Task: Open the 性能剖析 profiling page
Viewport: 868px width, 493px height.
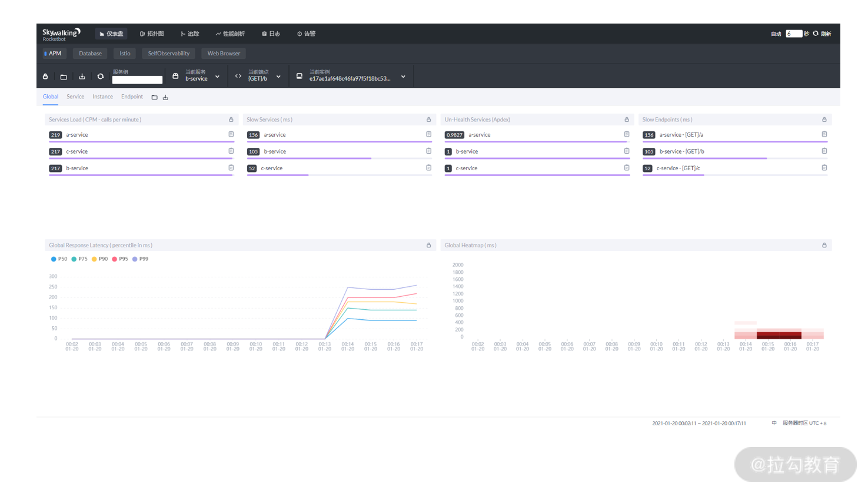Action: point(230,34)
